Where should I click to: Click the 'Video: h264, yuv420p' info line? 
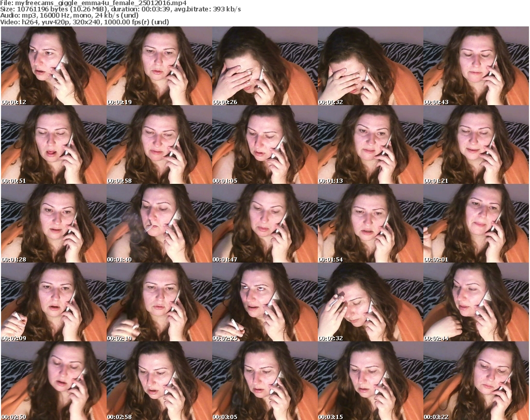(84, 22)
